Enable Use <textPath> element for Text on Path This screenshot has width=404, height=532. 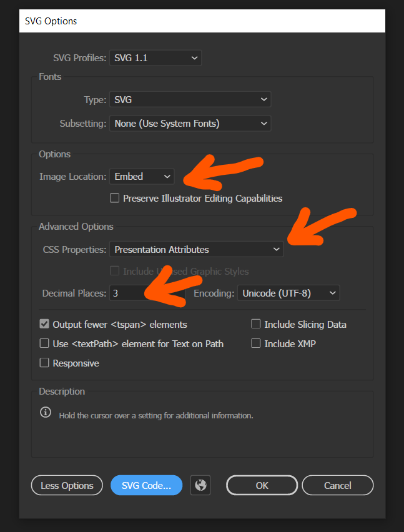(x=44, y=343)
